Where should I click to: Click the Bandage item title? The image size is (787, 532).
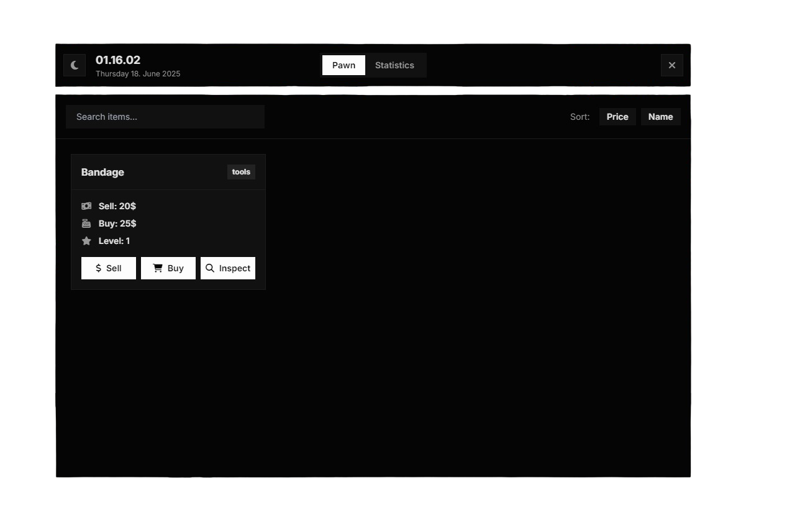click(102, 172)
